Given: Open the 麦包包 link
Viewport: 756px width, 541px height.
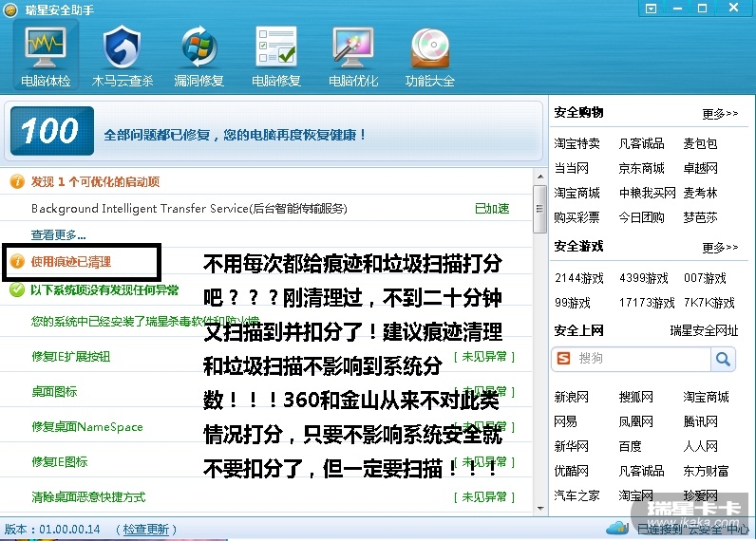Looking at the screenshot, I should click(700, 143).
